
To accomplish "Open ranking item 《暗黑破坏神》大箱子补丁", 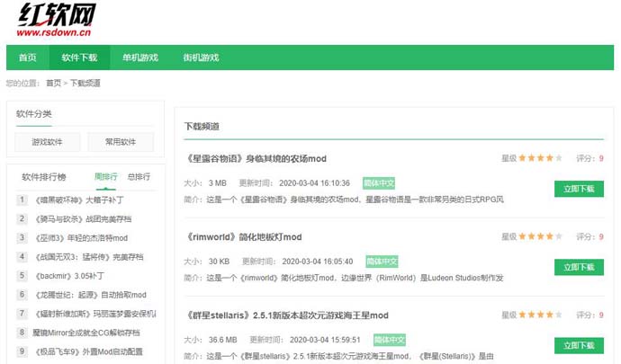I will [79, 200].
